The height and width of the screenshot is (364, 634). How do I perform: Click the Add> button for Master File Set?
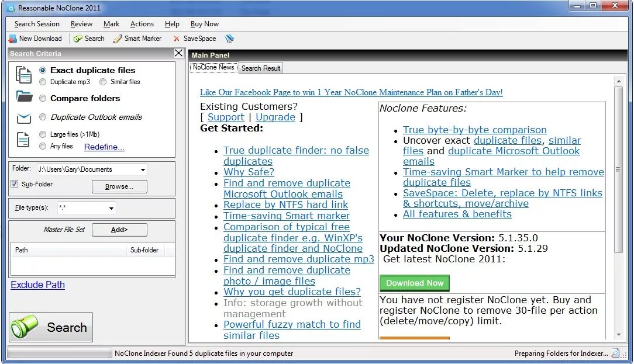pyautogui.click(x=119, y=230)
